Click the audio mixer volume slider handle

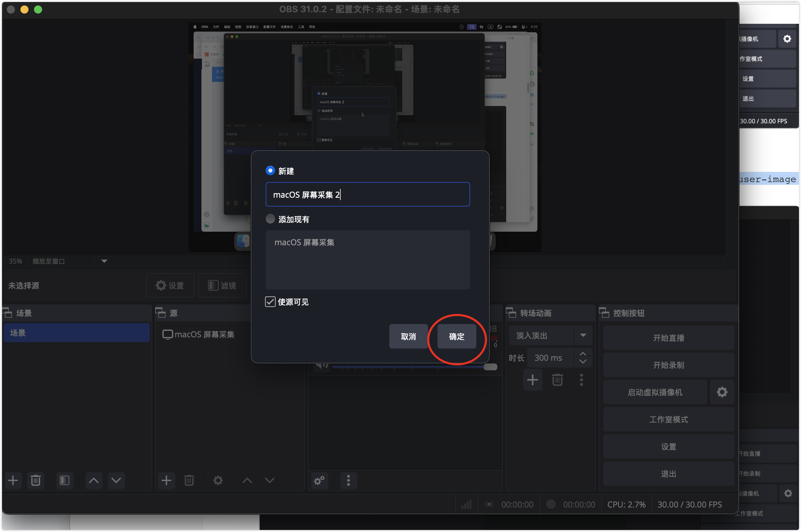[491, 367]
